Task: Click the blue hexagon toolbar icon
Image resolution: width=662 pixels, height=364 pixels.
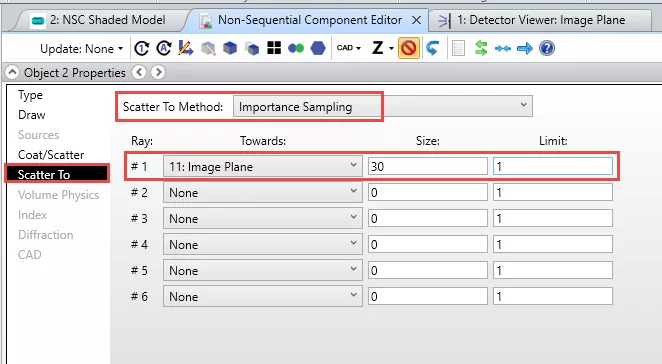Action: click(x=318, y=49)
